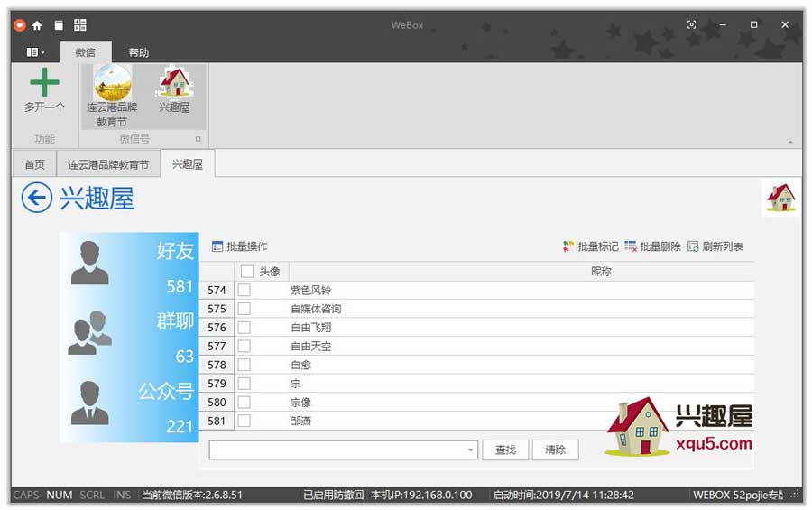Collapse the ribbon using the small arrow
Viewport: 812px width, 510px height.
point(790,142)
